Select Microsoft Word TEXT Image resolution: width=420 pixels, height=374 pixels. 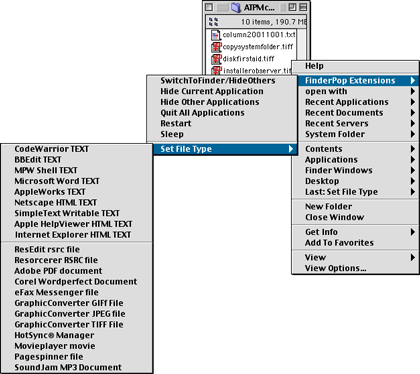77,181
